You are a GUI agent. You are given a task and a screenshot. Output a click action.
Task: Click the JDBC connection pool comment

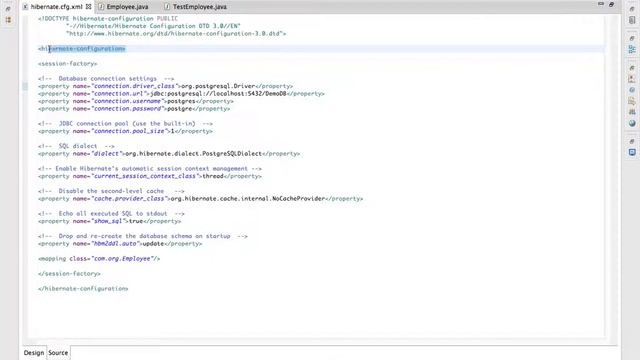(x=125, y=124)
